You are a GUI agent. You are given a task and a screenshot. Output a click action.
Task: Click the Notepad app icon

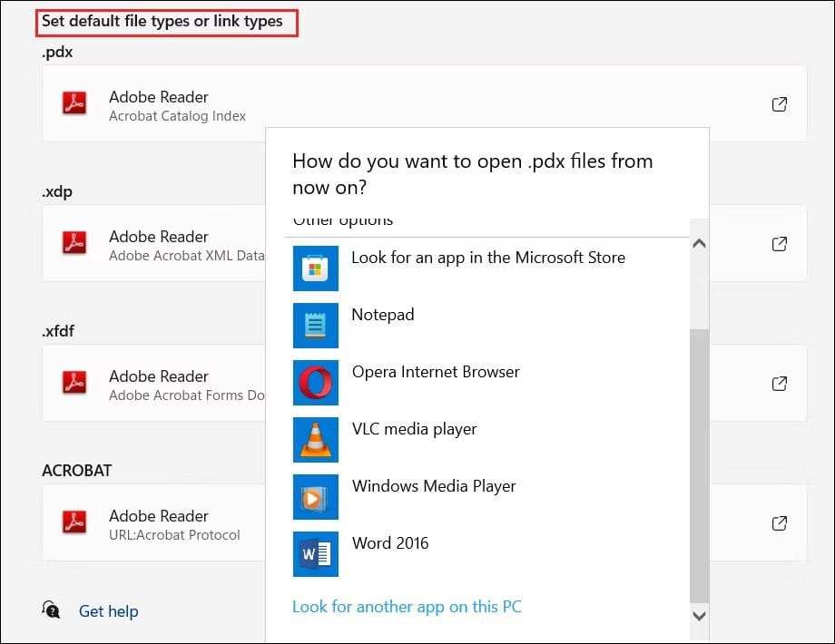click(x=315, y=325)
